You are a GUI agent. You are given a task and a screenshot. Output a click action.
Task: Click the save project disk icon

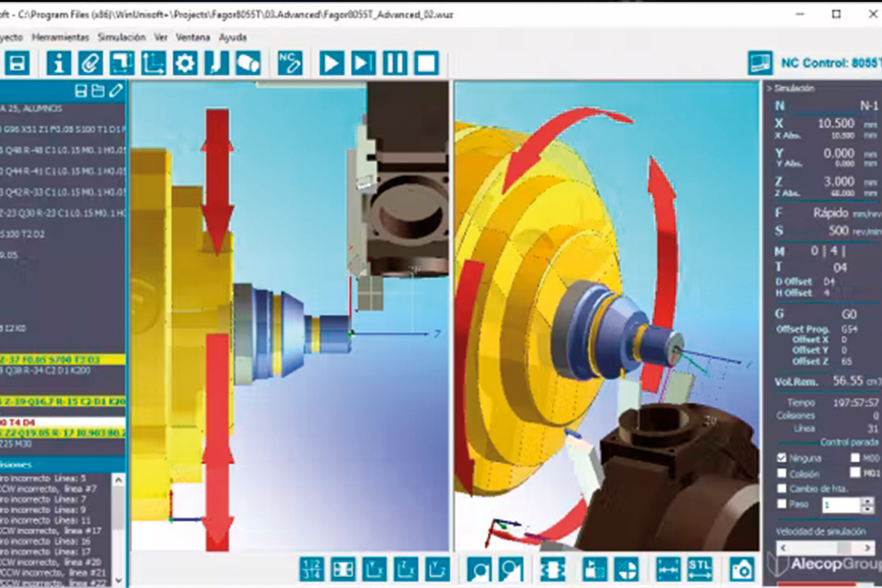click(x=19, y=63)
